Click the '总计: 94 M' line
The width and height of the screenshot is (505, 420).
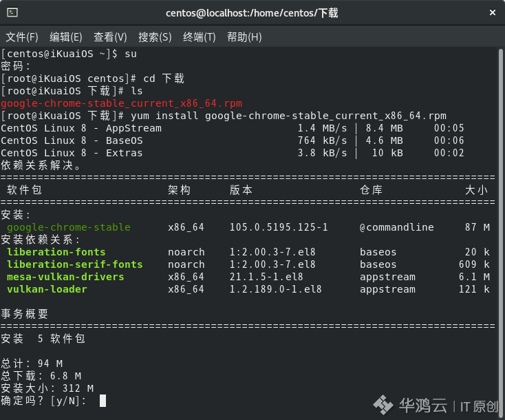click(32, 364)
